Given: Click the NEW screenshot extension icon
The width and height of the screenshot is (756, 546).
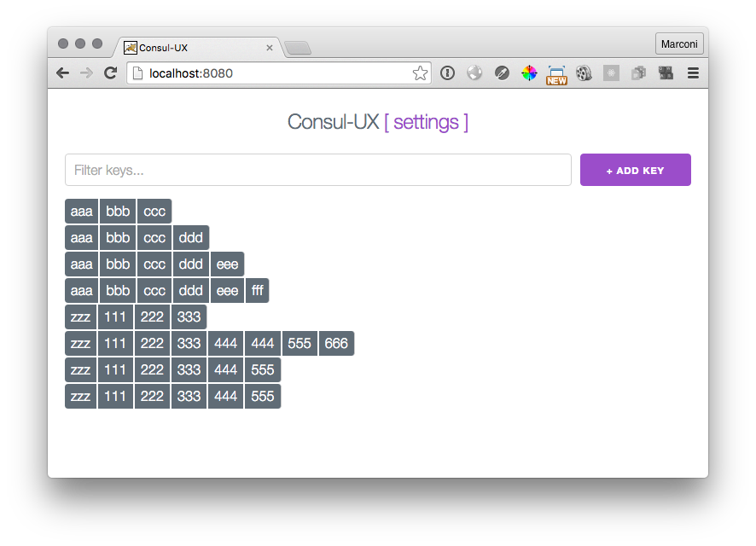Looking at the screenshot, I should coord(556,75).
